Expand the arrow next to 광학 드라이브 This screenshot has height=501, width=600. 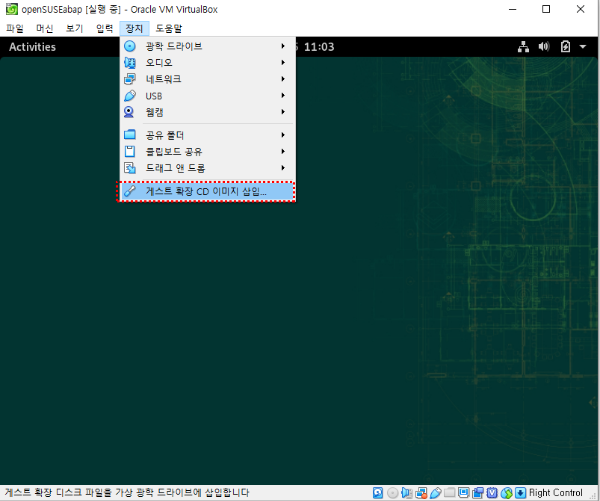point(283,46)
